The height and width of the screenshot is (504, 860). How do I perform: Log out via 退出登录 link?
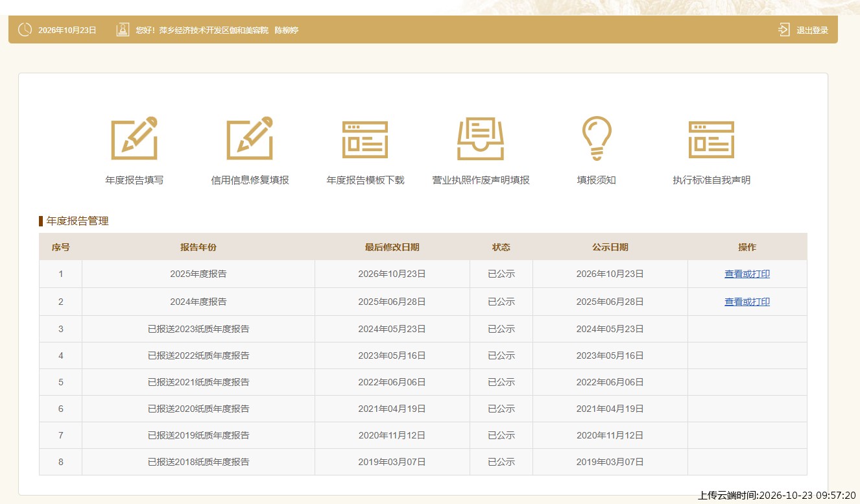(x=812, y=30)
